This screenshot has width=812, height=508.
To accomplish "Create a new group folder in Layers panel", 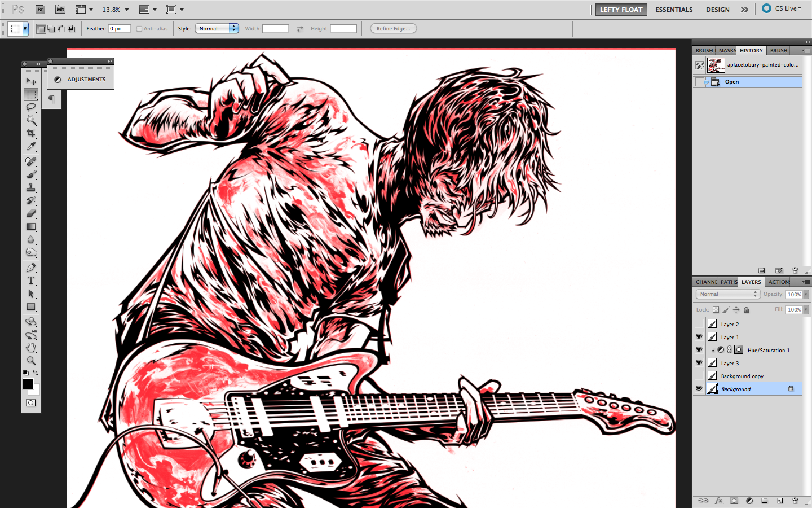I will point(765,501).
